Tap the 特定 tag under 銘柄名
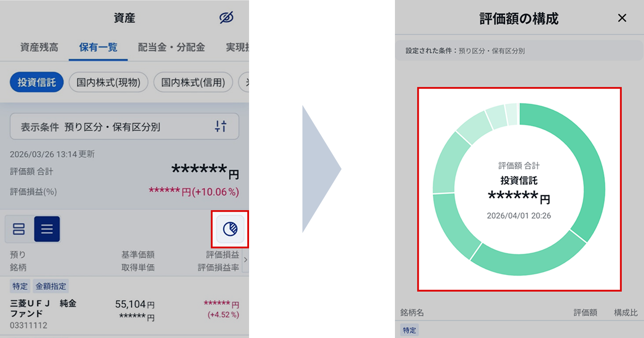Screen dimensions: 644x338 pos(407,330)
